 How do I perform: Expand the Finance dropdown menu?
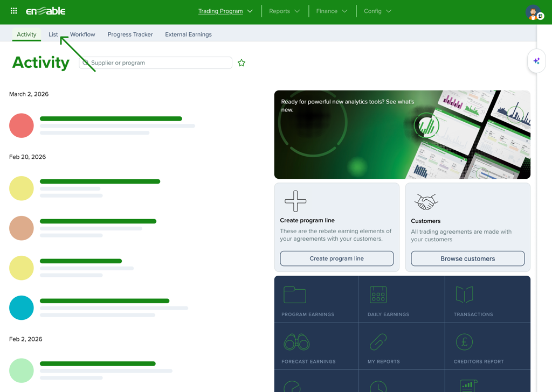coord(332,11)
